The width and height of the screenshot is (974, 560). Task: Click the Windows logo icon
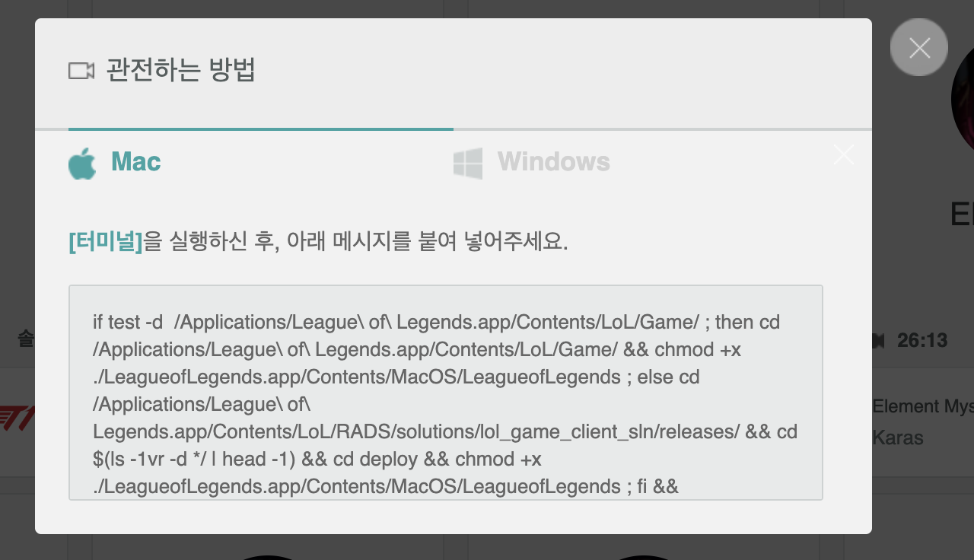468,163
